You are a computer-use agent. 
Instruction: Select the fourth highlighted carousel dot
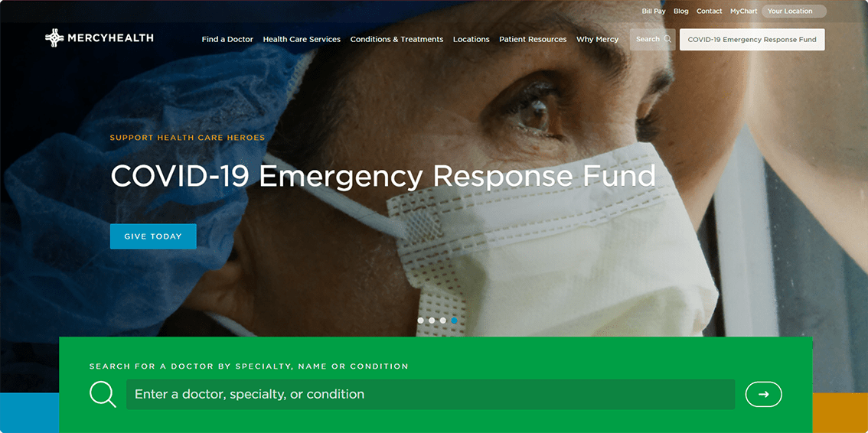[454, 321]
